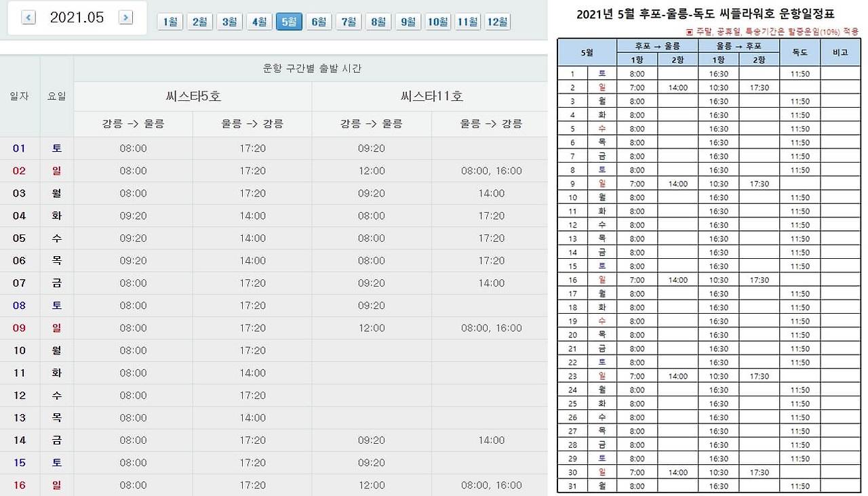Click '08:00, 16:00' in the date 02 row
Viewport: 868px width, 496px height.
click(x=492, y=171)
